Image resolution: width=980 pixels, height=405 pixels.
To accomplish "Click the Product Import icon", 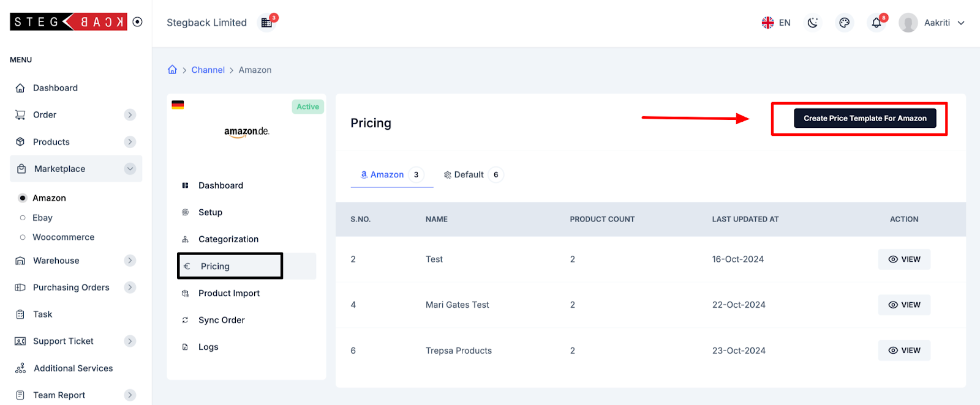I will pyautogui.click(x=185, y=294).
